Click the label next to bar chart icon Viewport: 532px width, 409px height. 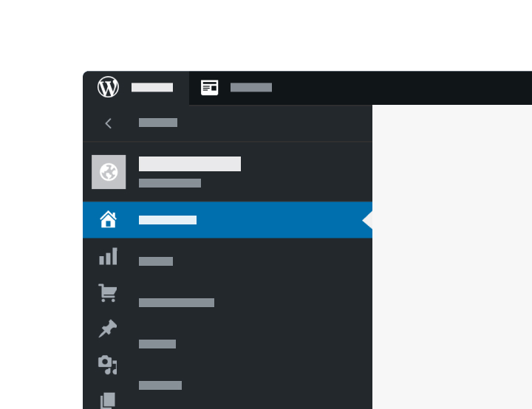(156, 261)
